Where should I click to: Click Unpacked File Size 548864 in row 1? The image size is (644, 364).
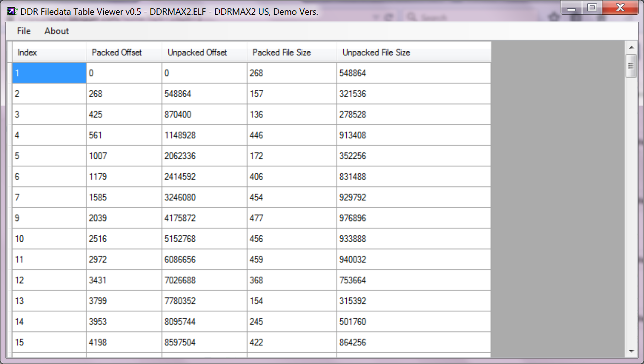click(414, 73)
